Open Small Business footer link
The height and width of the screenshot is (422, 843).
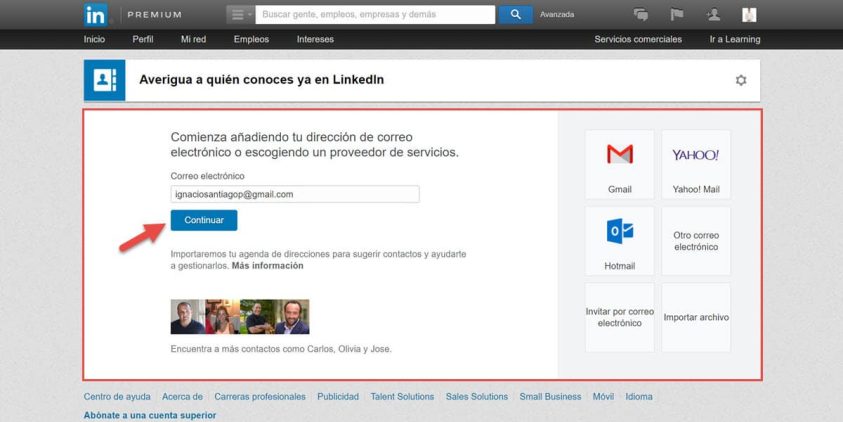tap(551, 397)
